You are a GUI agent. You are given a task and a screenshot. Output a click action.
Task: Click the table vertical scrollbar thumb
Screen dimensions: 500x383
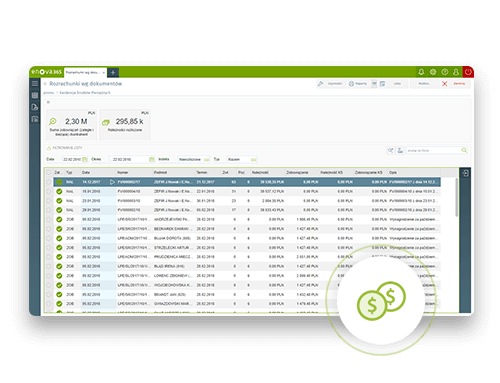456,197
